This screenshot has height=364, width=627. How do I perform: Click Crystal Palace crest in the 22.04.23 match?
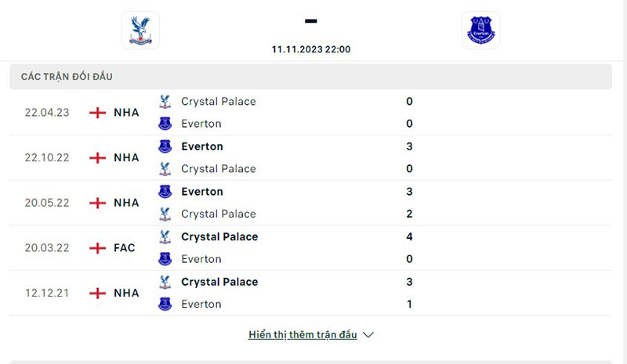point(165,102)
